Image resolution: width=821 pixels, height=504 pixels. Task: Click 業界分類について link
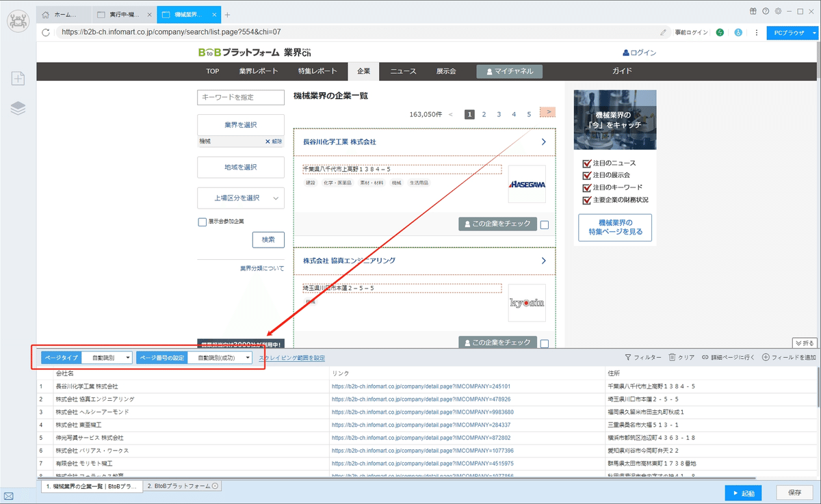(x=262, y=269)
